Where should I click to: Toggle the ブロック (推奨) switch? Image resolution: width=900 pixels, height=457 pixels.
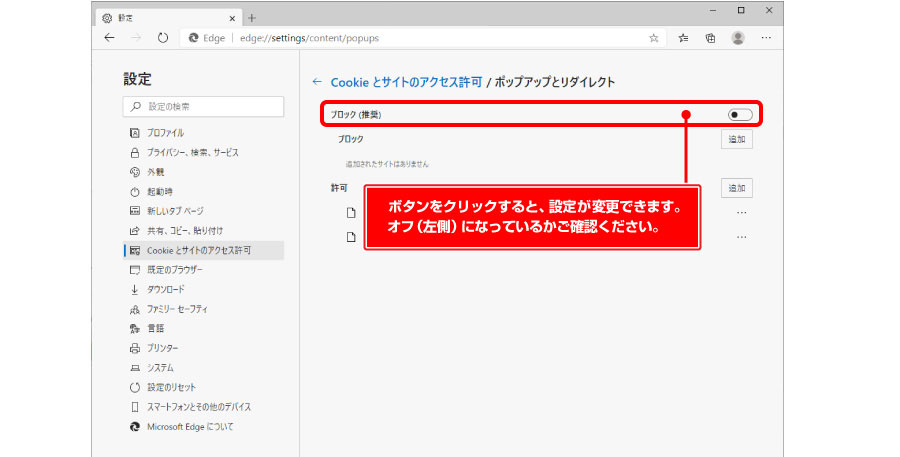click(x=740, y=115)
